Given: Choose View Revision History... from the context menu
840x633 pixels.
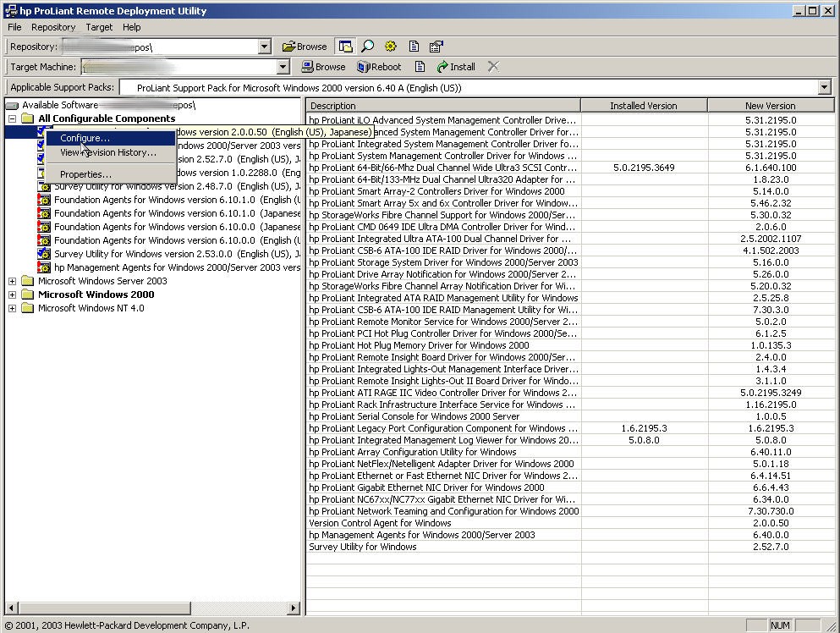Looking at the screenshot, I should pos(111,153).
